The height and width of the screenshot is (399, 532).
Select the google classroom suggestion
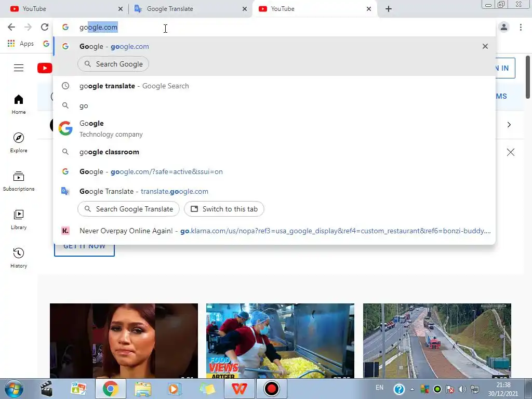(274, 152)
